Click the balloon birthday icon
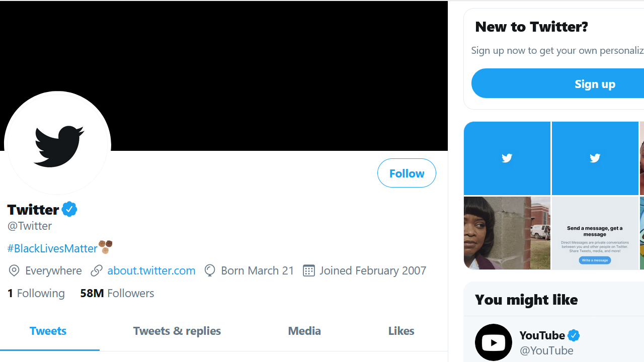Image resolution: width=644 pixels, height=362 pixels. 210,270
